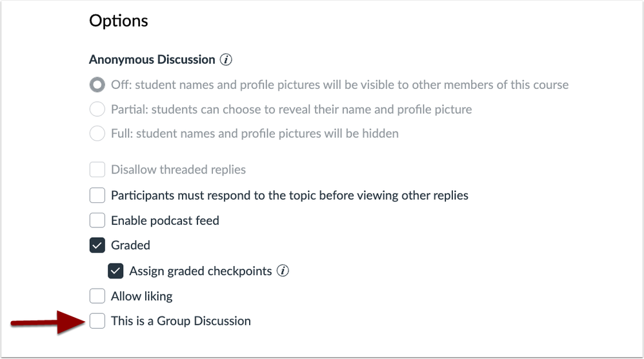Image resolution: width=644 pixels, height=359 pixels.
Task: Check the Enable podcast feed box
Action: pos(97,220)
